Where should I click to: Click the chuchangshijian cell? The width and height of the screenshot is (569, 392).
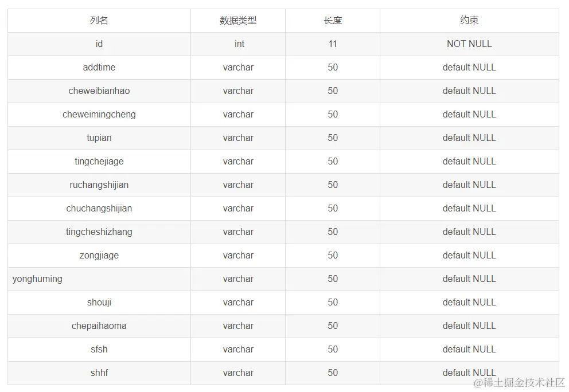[99, 209]
